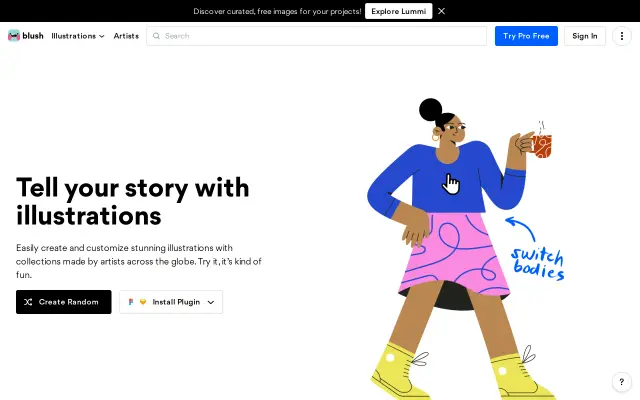The image size is (640, 400).
Task: Open the Install Plugin dropdown chevron
Action: point(211,302)
